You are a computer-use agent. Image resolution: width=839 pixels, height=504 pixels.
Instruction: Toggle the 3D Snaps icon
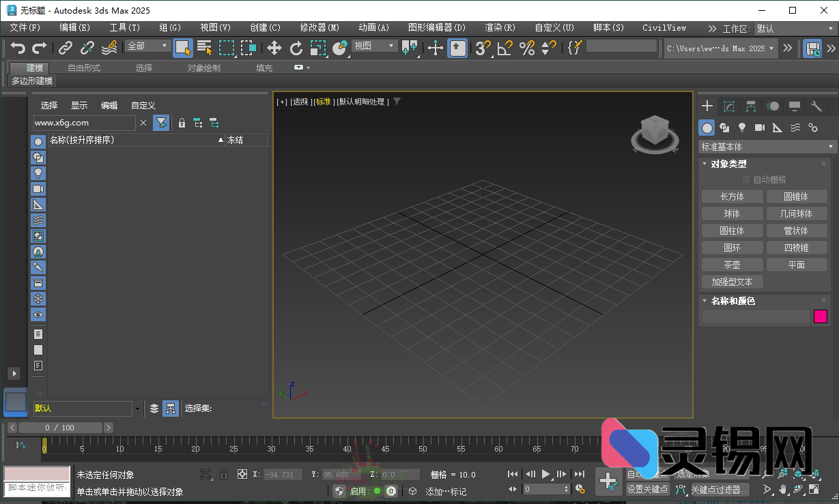click(x=483, y=48)
